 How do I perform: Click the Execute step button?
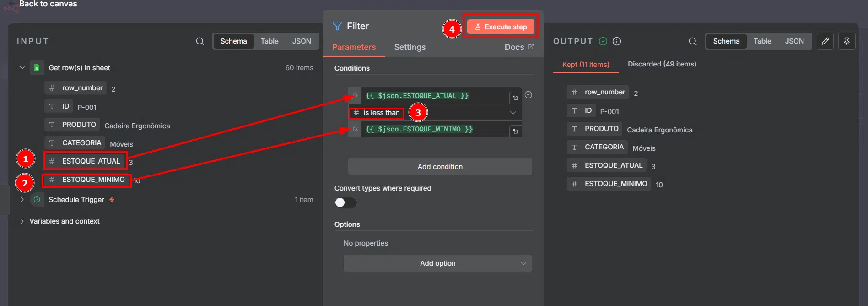[501, 27]
